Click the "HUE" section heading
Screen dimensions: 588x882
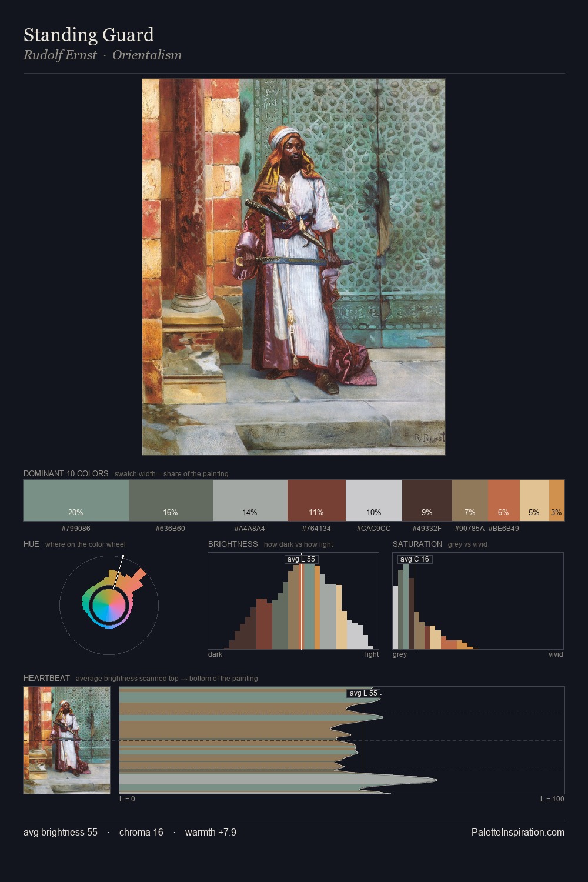pyautogui.click(x=31, y=544)
